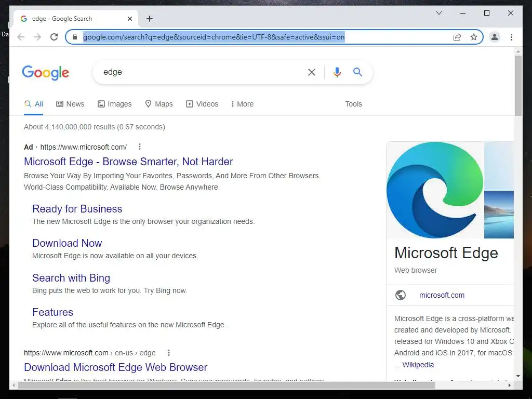Click the scroll down arrow
532x399 pixels.
tap(518, 376)
